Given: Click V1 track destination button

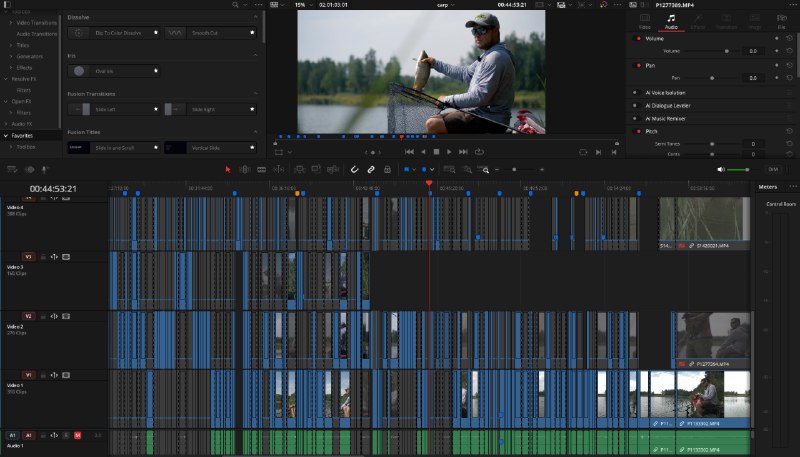Looking at the screenshot, I should pyautogui.click(x=29, y=375).
